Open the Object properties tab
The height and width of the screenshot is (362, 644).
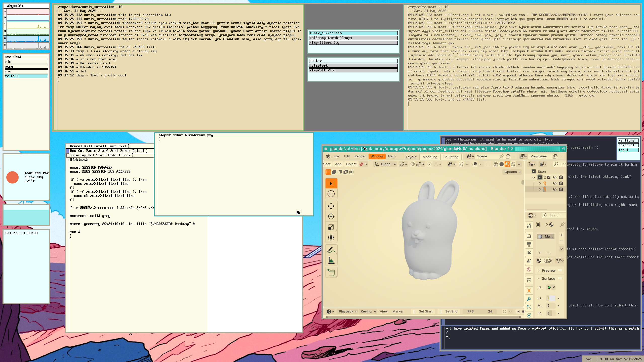pyautogui.click(x=529, y=290)
